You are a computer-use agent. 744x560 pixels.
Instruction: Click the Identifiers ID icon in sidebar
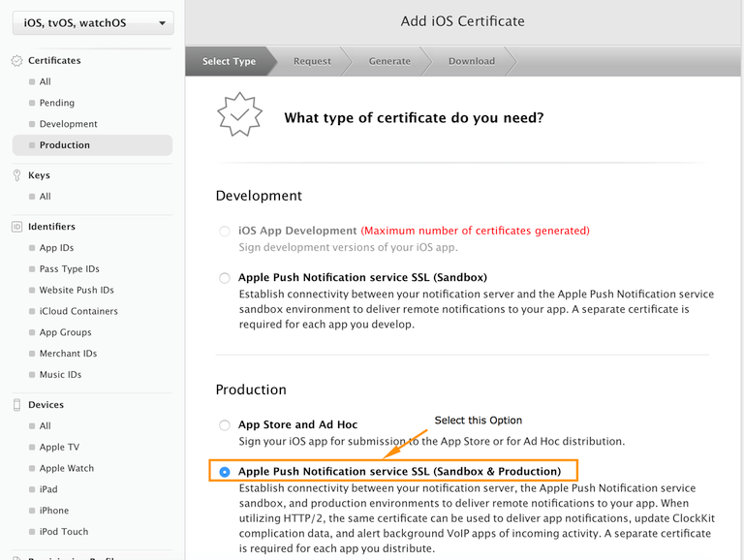click(17, 227)
